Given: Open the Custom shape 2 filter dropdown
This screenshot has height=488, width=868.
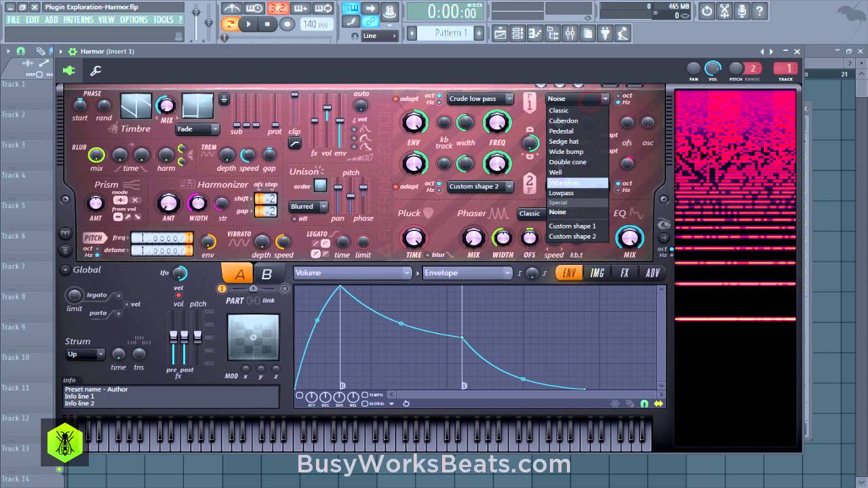Looking at the screenshot, I should (479, 186).
